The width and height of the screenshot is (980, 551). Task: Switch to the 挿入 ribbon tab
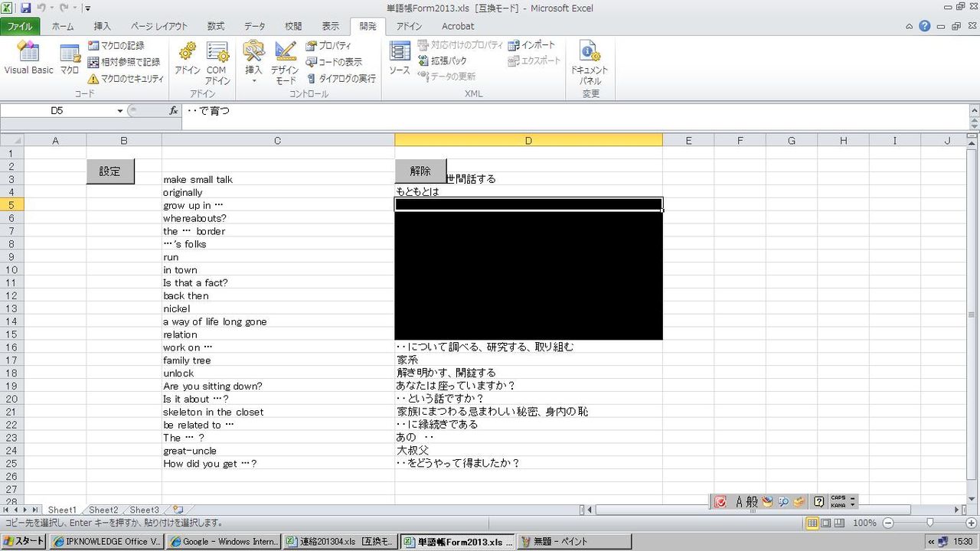[x=102, y=26]
